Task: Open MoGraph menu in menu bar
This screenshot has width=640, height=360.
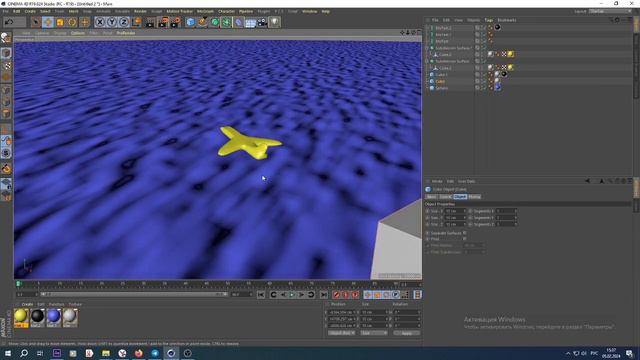Action: [205, 11]
